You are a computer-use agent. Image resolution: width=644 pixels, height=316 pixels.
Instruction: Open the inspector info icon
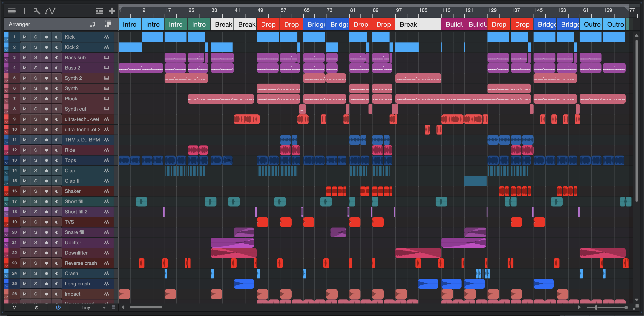(x=24, y=11)
